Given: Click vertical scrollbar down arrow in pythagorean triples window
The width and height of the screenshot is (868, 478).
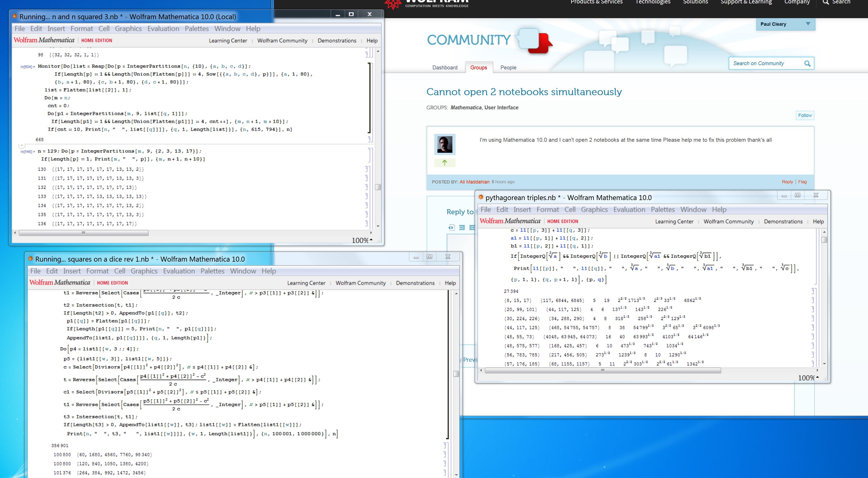Looking at the screenshot, I should click(x=825, y=364).
